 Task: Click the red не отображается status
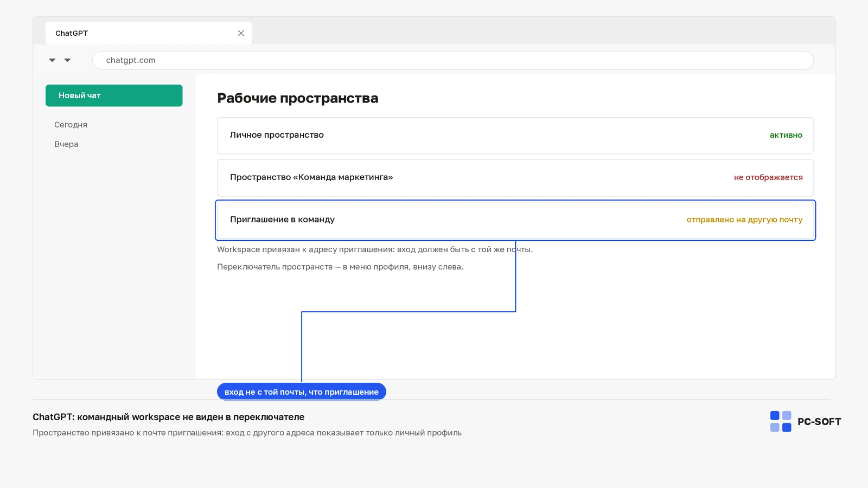(x=768, y=177)
